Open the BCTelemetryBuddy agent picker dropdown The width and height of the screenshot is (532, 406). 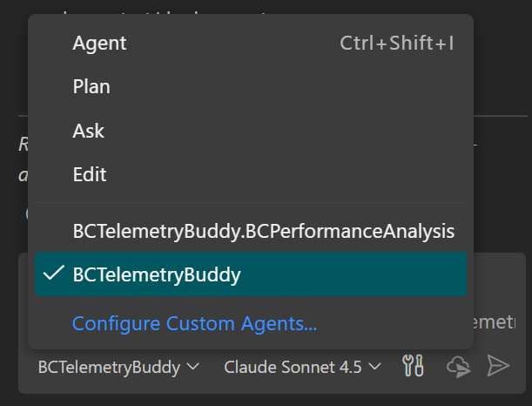tap(118, 367)
